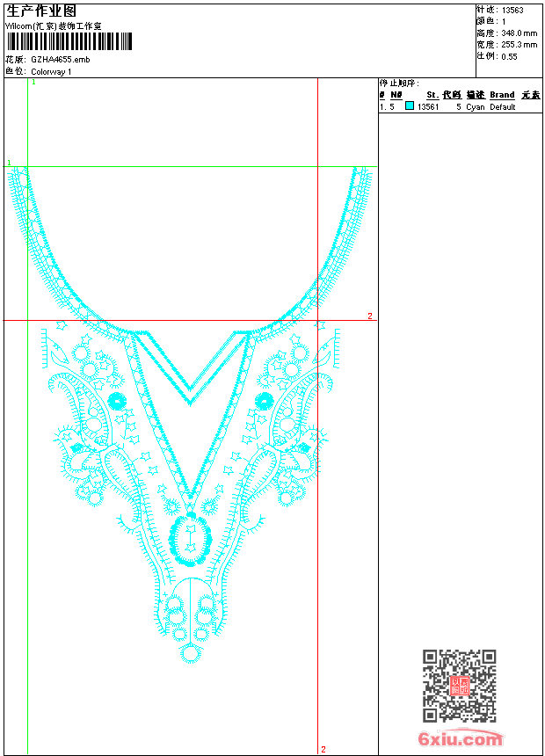Open the 6xiu.com watermark link
Image resolution: width=545 pixels, height=756 pixels.
(x=460, y=738)
